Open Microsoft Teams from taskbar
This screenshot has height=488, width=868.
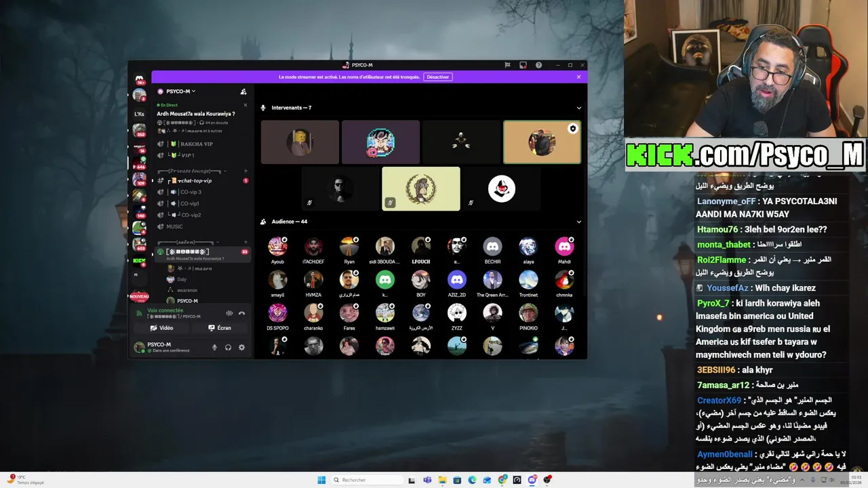[x=427, y=480]
